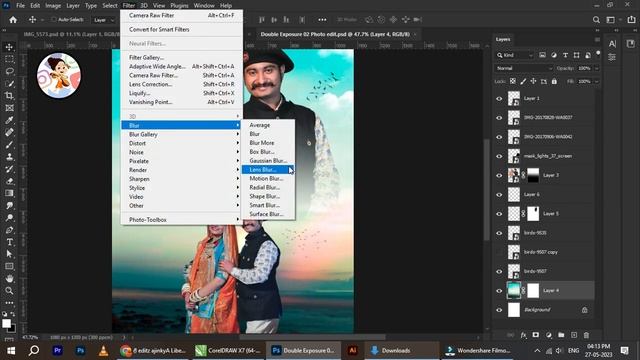Open the search icon in options bar
Image resolution: width=640 pixels, height=360 pixels.
click(596, 20)
